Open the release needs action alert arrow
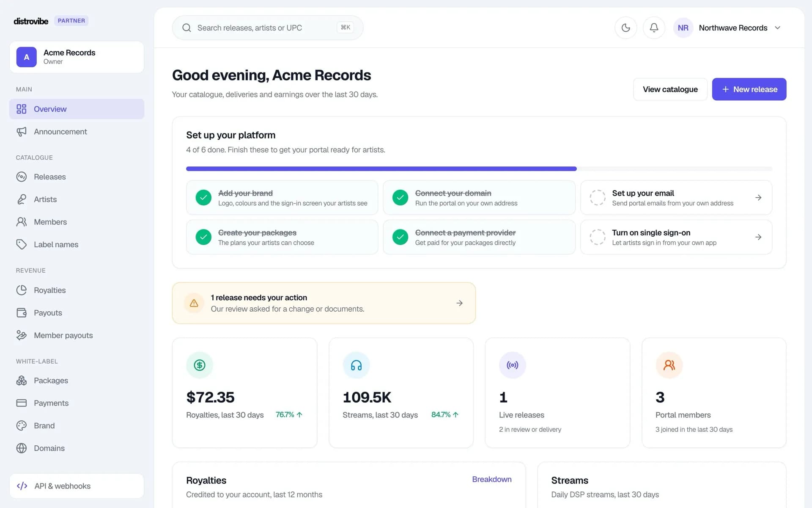 point(460,303)
